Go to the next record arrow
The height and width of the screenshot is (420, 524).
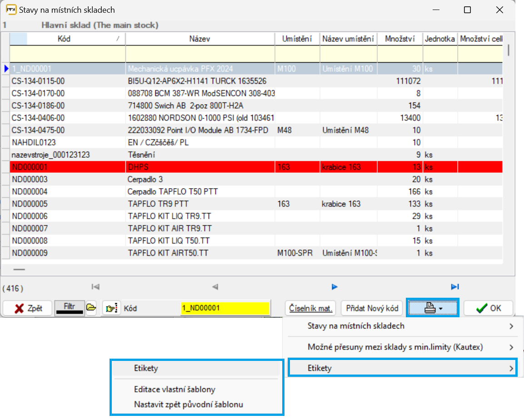334,287
